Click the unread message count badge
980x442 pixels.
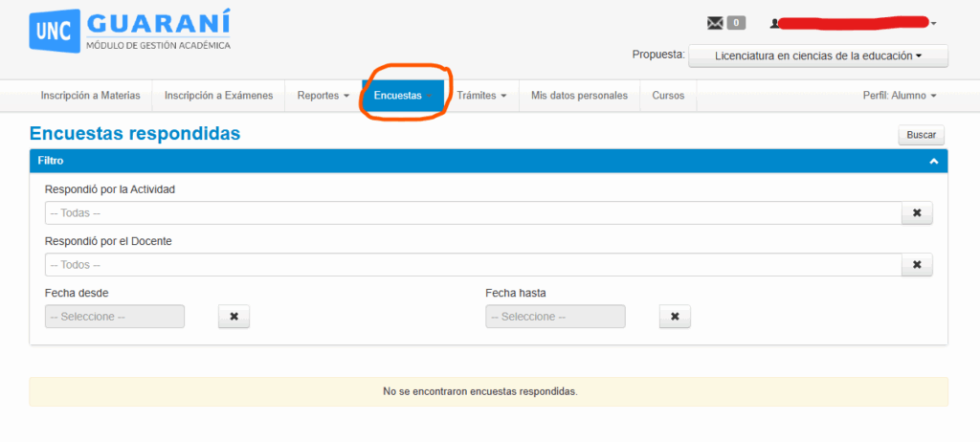[x=736, y=23]
